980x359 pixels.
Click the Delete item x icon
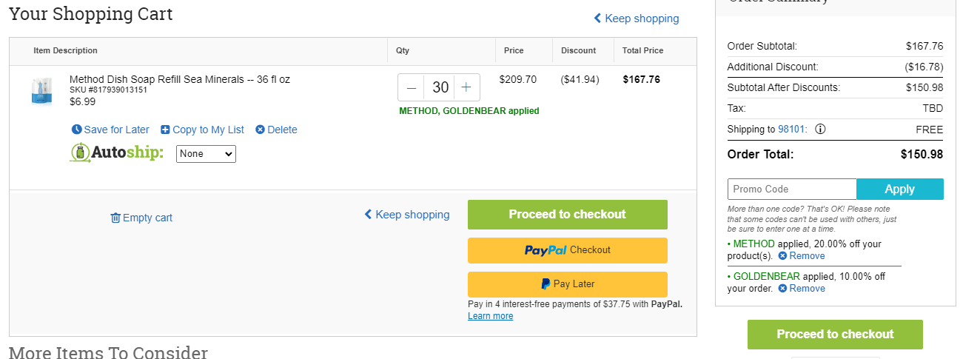pyautogui.click(x=260, y=130)
